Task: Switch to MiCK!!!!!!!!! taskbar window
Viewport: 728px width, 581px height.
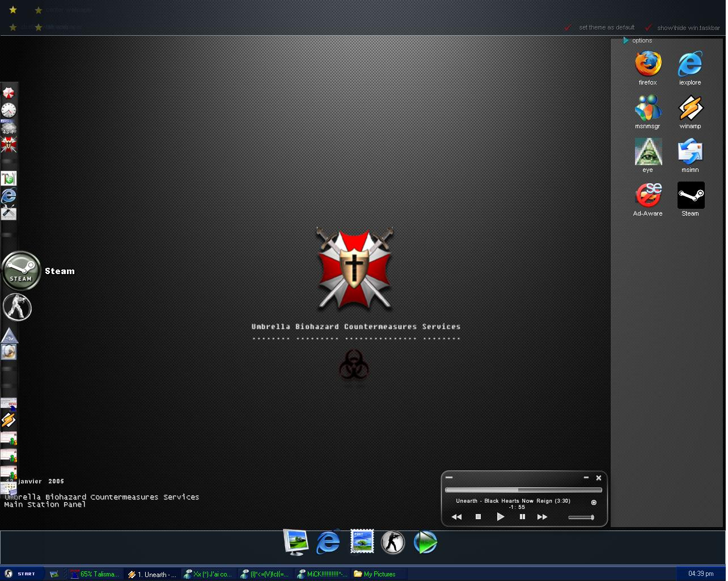Action: tap(323, 574)
